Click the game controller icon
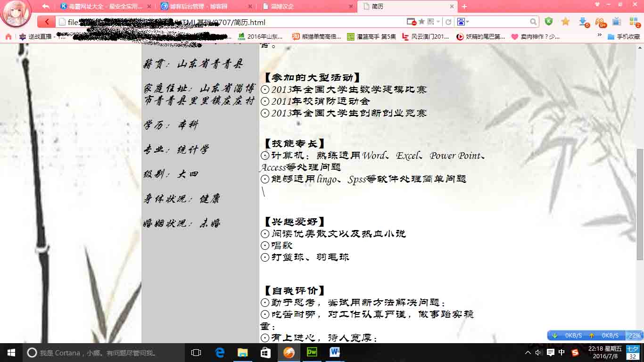The height and width of the screenshot is (362, 644). [600, 22]
